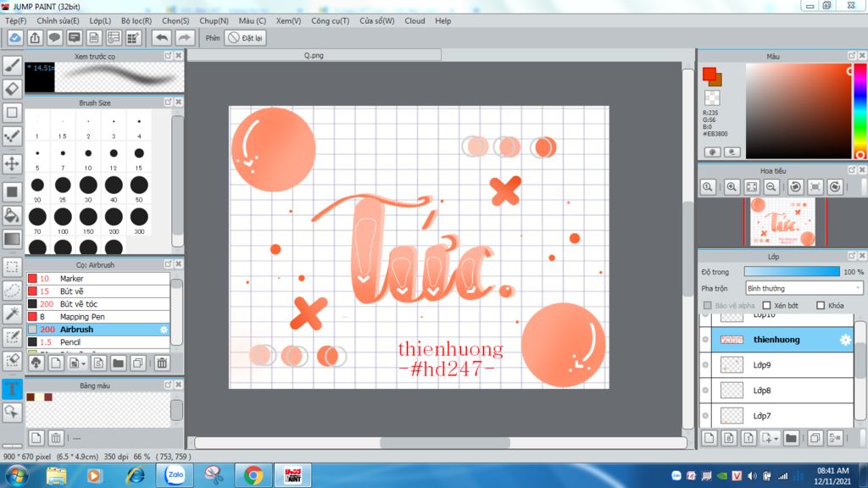Image resolution: width=868 pixels, height=488 pixels.
Task: Select the Bucket fill tool
Action: click(12, 215)
